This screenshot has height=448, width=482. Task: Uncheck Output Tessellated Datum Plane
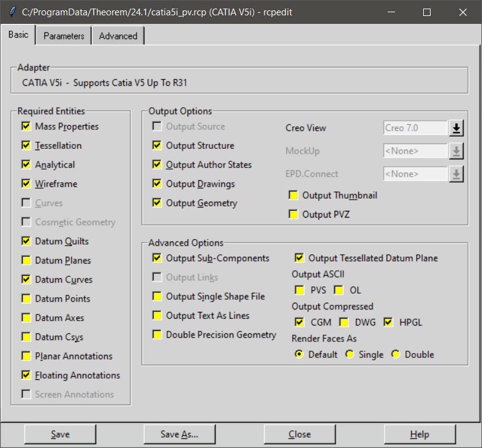(x=299, y=258)
